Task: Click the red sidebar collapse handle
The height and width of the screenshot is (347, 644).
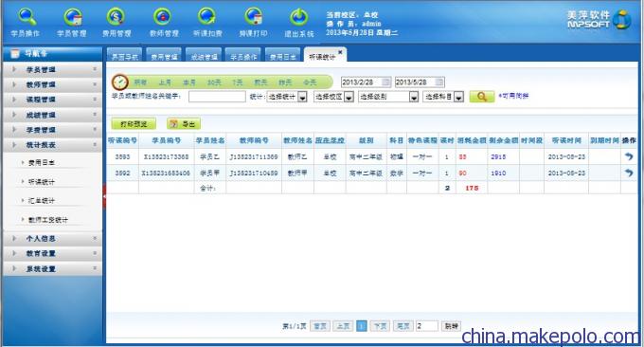Action: 104,196
